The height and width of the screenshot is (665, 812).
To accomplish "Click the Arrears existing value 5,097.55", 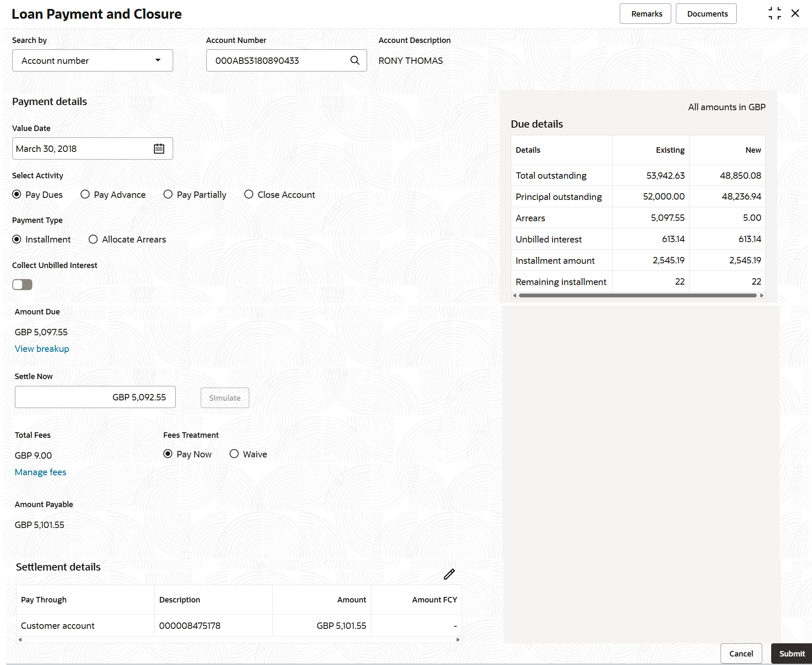I will (x=667, y=218).
